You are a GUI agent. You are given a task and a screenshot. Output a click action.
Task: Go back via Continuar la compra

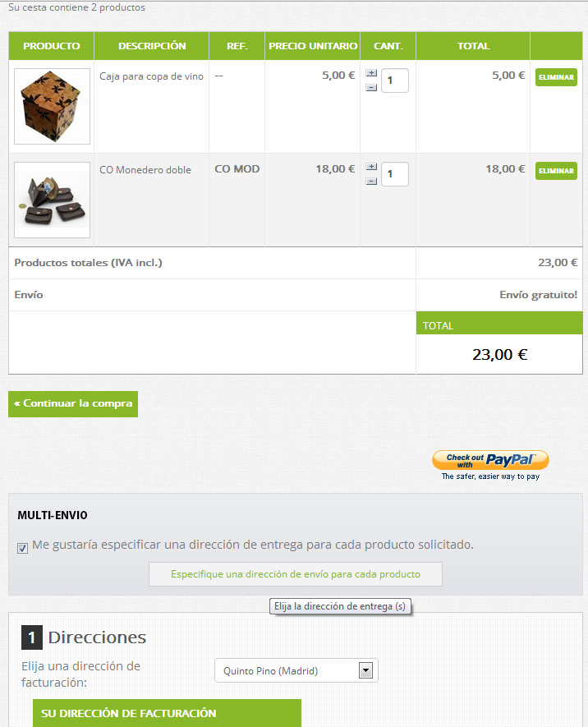[x=73, y=404]
